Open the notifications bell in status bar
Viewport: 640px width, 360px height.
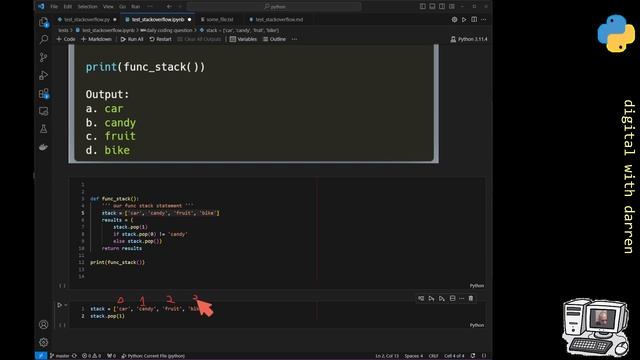484,356
